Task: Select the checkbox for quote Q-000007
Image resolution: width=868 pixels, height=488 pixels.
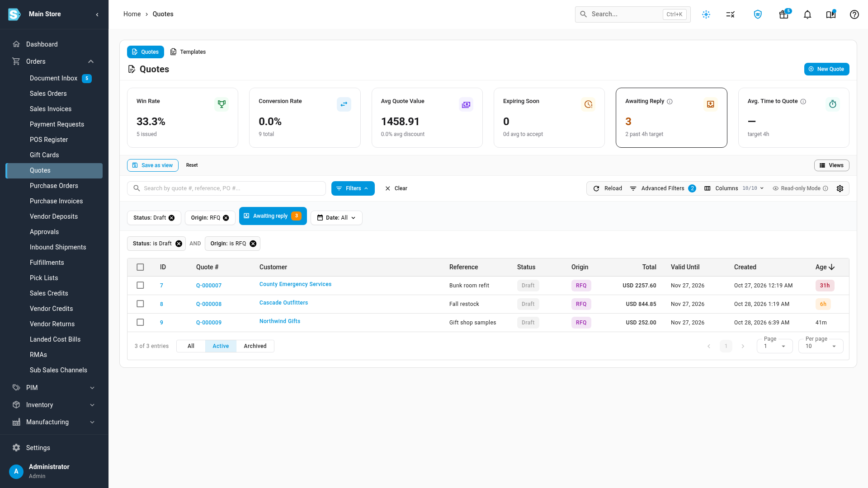Action: [x=140, y=286]
